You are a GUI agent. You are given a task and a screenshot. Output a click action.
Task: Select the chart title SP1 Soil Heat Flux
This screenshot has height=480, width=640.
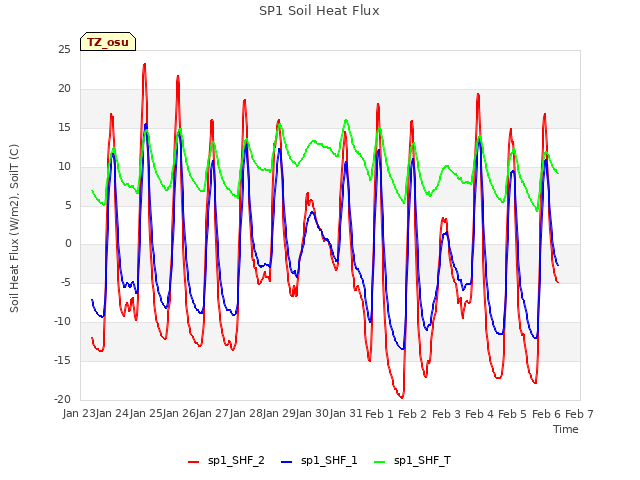[x=319, y=11]
